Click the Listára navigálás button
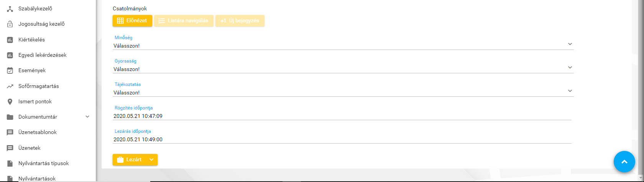Image resolution: width=644 pixels, height=182 pixels. (x=184, y=21)
